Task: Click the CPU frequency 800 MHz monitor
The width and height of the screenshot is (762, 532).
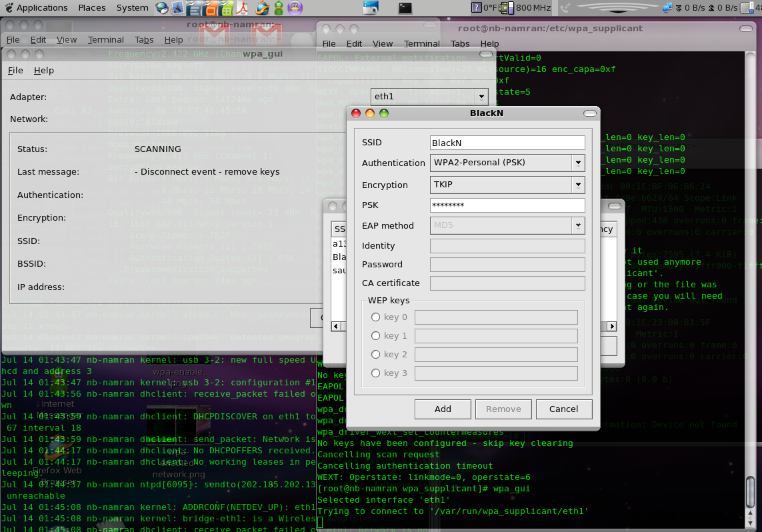Action: point(525,8)
